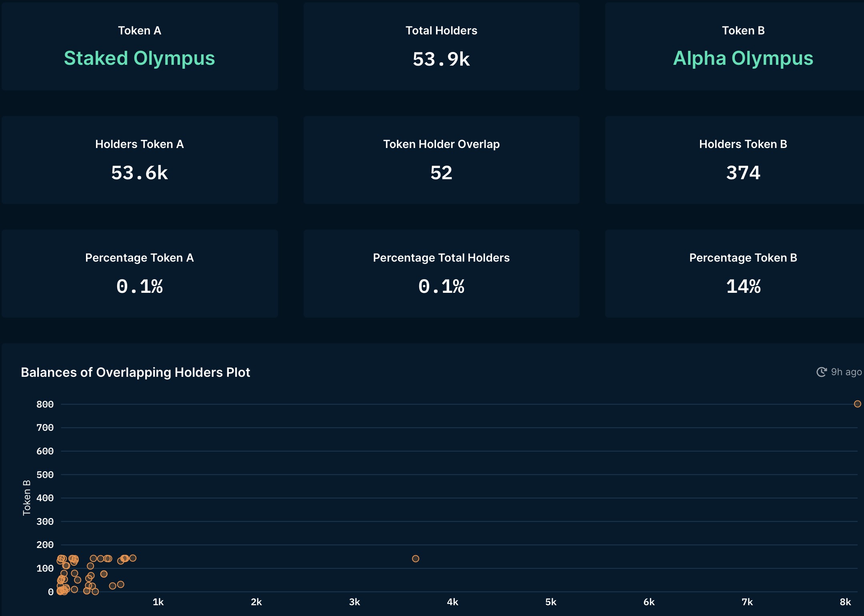Click the 8k x-axis tick label
Viewport: 864px width, 616px height.
[845, 602]
